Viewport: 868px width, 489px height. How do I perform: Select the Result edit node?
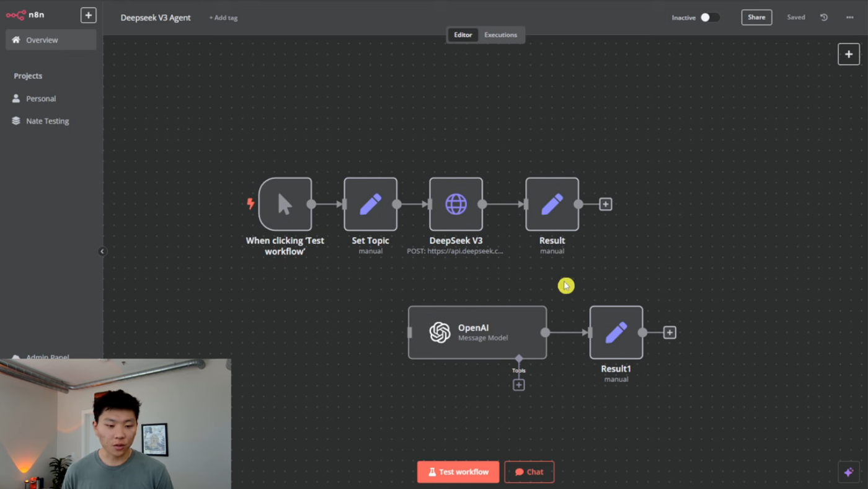click(x=552, y=204)
